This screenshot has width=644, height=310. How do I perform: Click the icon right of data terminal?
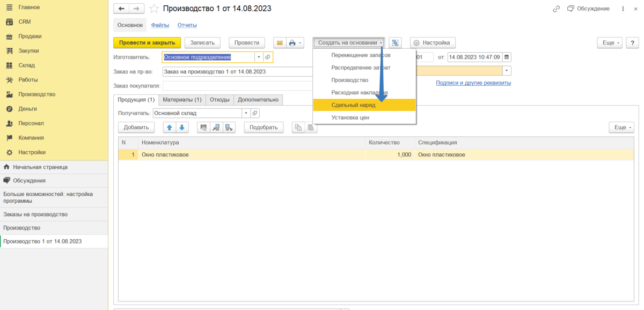pyautogui.click(x=229, y=127)
